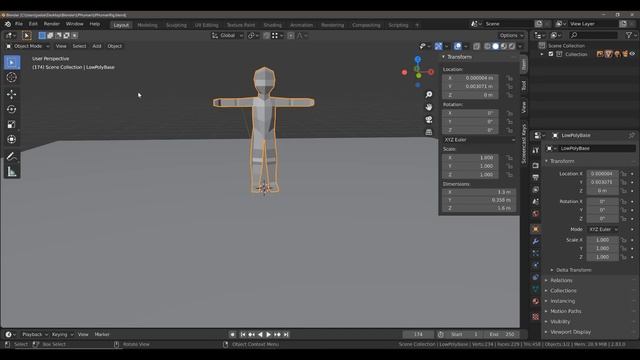Screen dimensions: 640x360
Task: Expand the Relations panel
Action: tap(561, 280)
